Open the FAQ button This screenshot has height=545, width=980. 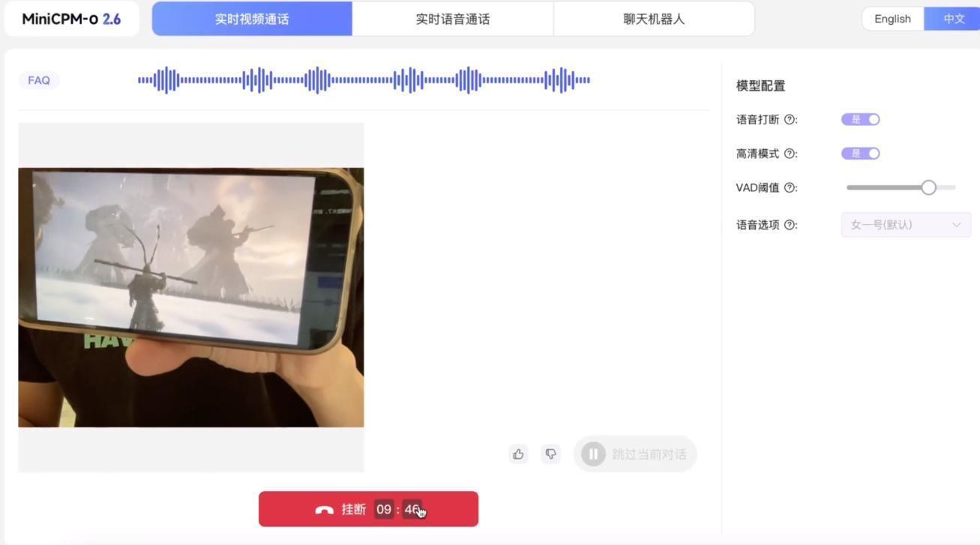(39, 80)
